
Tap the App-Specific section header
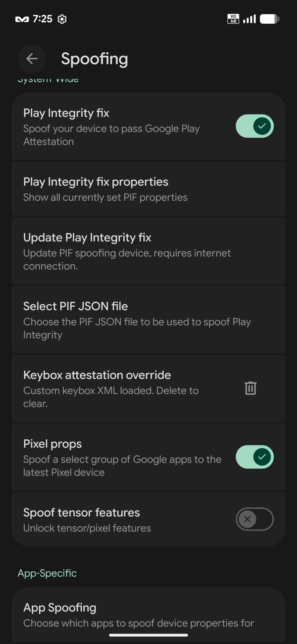[47, 573]
